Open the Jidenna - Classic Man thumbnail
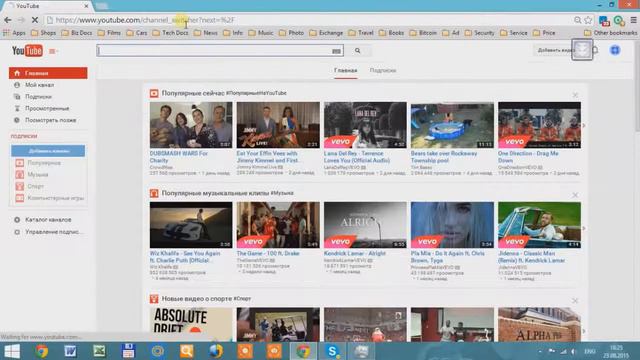This screenshot has height=360, width=640. pyautogui.click(x=539, y=225)
